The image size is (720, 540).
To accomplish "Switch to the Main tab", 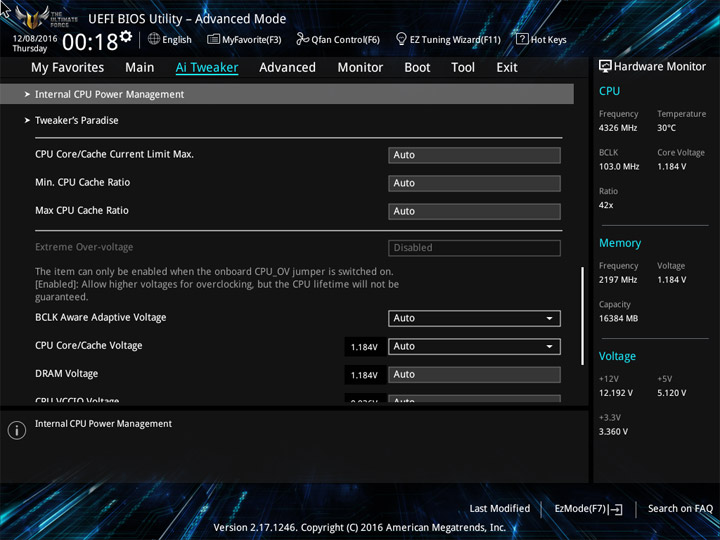I will point(140,68).
